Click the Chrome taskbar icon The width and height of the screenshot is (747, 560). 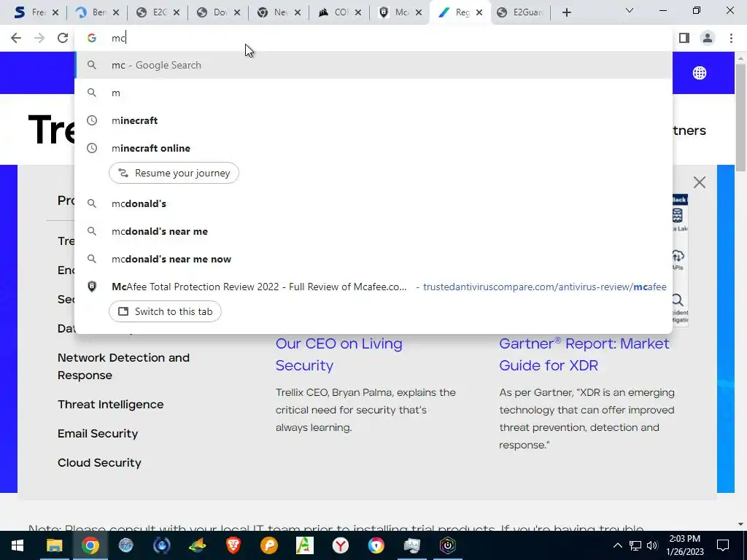point(90,545)
